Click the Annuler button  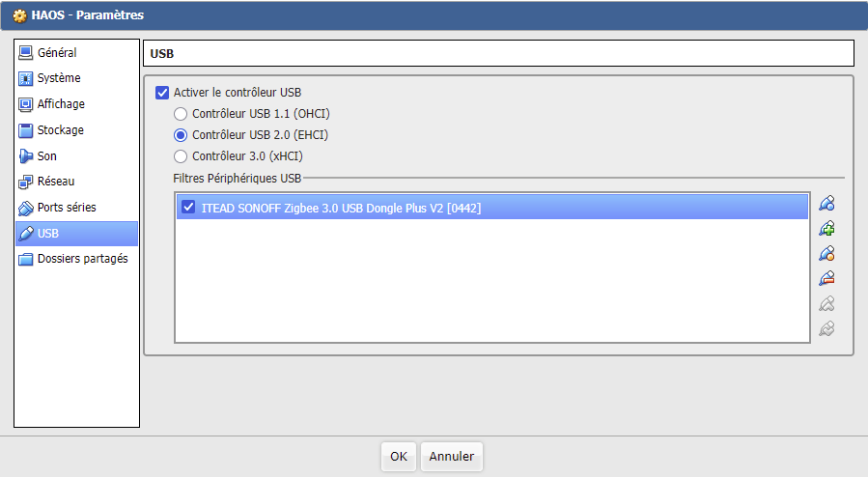click(451, 456)
